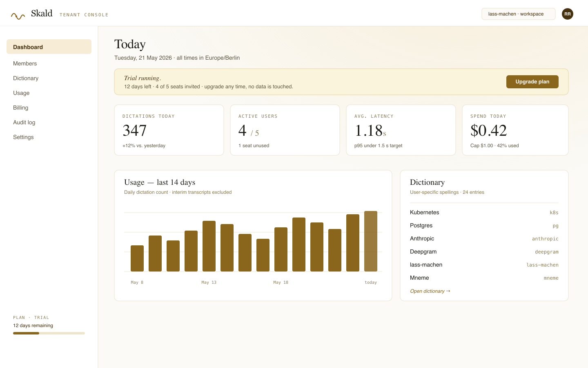This screenshot has height=368, width=588.
Task: Click the Upgrade plan button
Action: point(532,82)
